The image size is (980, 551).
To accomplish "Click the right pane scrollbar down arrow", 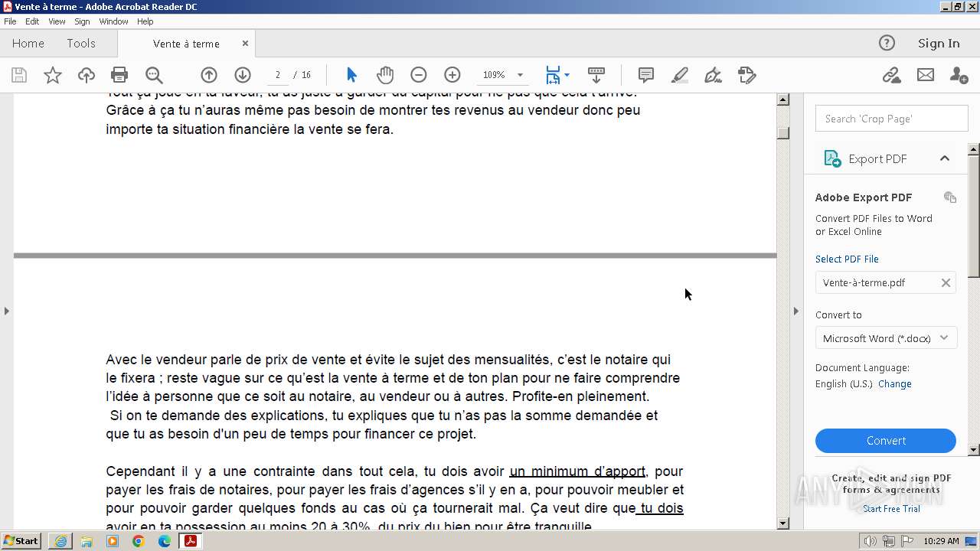I will pyautogui.click(x=974, y=450).
